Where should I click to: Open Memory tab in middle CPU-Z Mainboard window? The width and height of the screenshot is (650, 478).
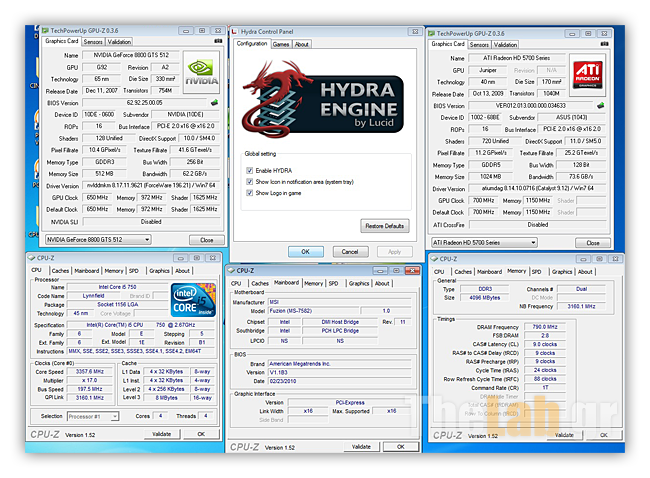click(x=313, y=284)
